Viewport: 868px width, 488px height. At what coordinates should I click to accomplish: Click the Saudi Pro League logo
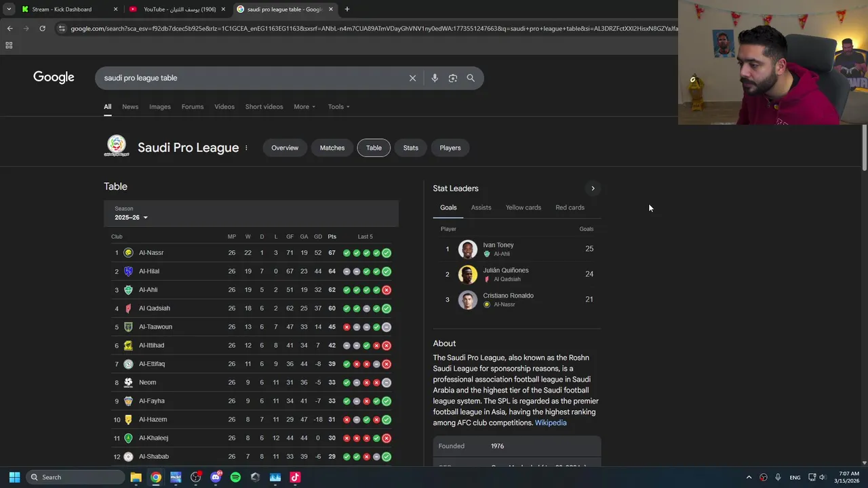(x=117, y=146)
